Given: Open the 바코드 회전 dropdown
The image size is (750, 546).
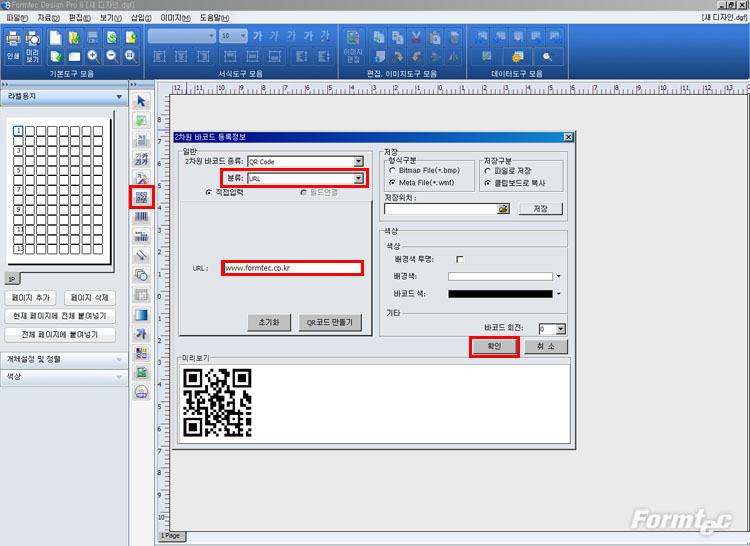Looking at the screenshot, I should coord(561,329).
